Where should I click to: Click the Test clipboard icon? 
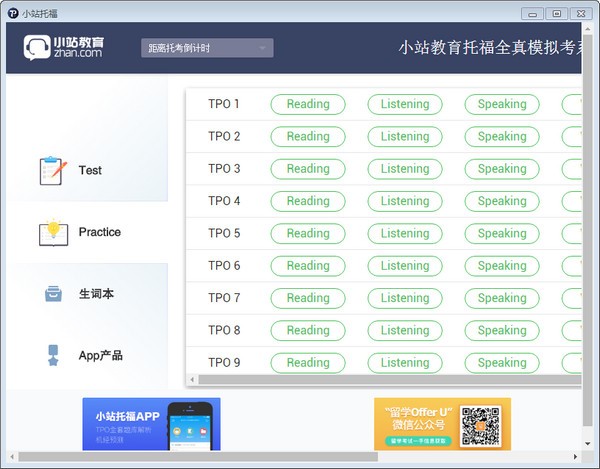coord(51,171)
